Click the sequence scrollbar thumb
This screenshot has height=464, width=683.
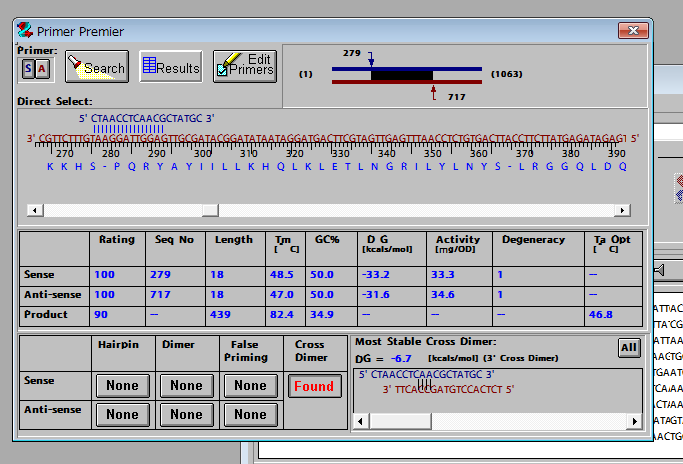click(x=209, y=210)
